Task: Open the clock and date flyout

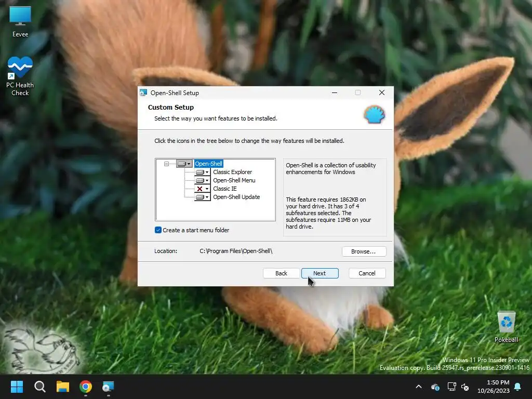Action: tap(494, 387)
